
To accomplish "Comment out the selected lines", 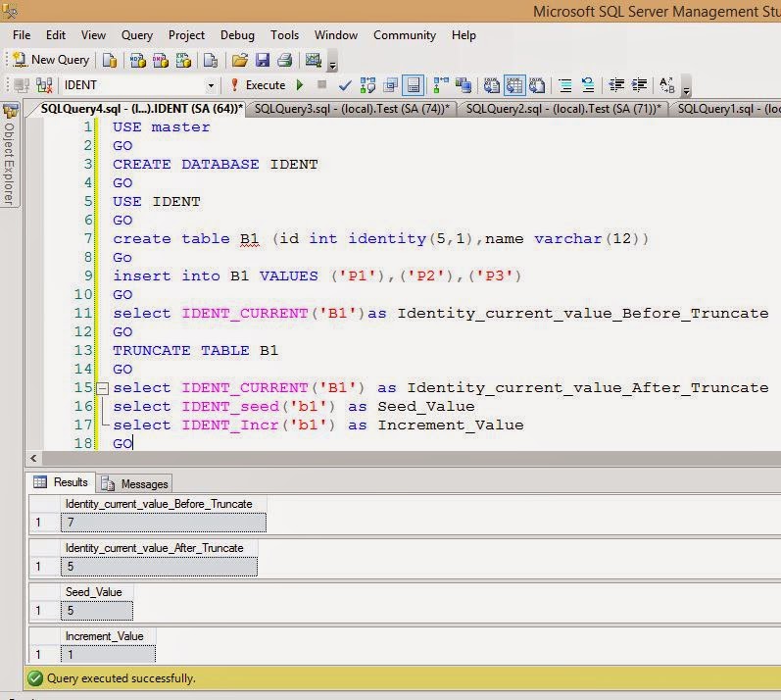I will (x=565, y=85).
